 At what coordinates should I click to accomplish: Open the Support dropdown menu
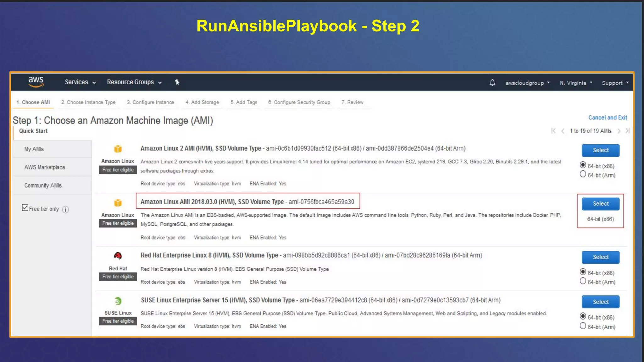[x=615, y=83]
